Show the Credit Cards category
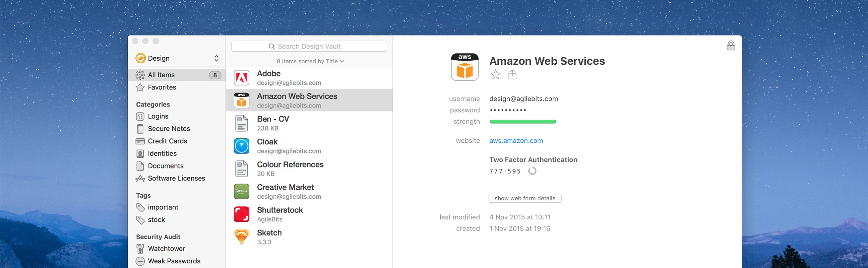The image size is (868, 268). (x=167, y=141)
